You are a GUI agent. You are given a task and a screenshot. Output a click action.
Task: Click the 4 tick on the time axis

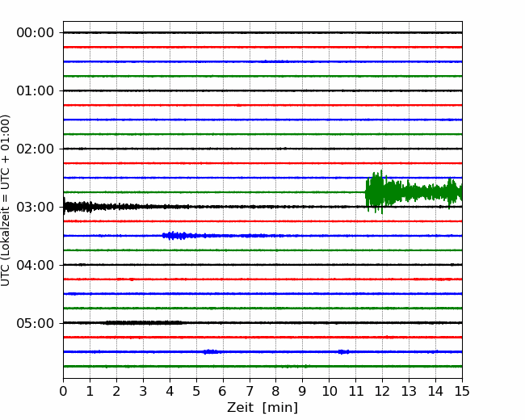pos(170,391)
